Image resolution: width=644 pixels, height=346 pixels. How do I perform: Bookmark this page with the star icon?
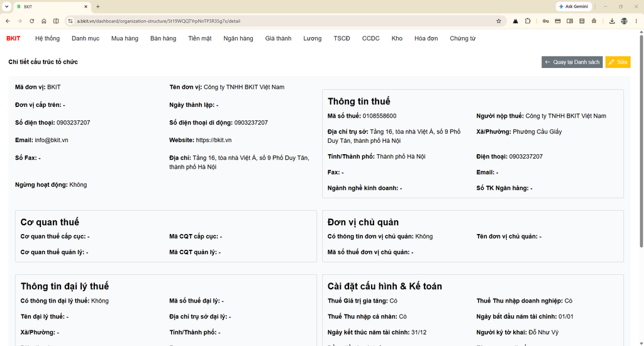[x=499, y=21]
